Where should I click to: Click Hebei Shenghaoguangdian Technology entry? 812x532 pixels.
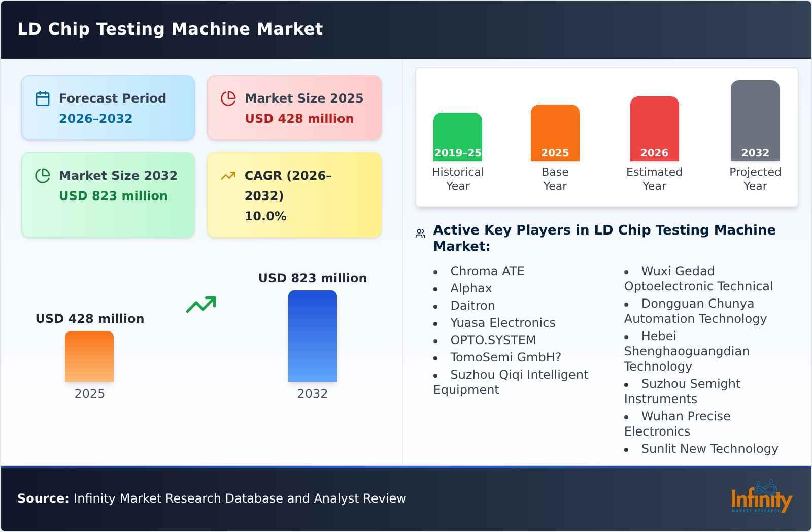pos(687,351)
